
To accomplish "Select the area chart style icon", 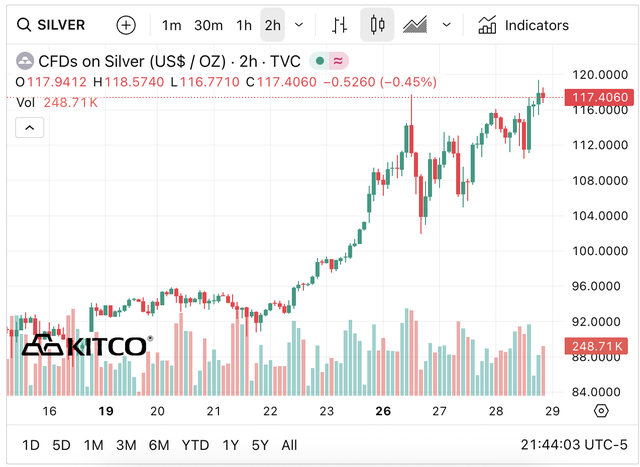I will (415, 25).
